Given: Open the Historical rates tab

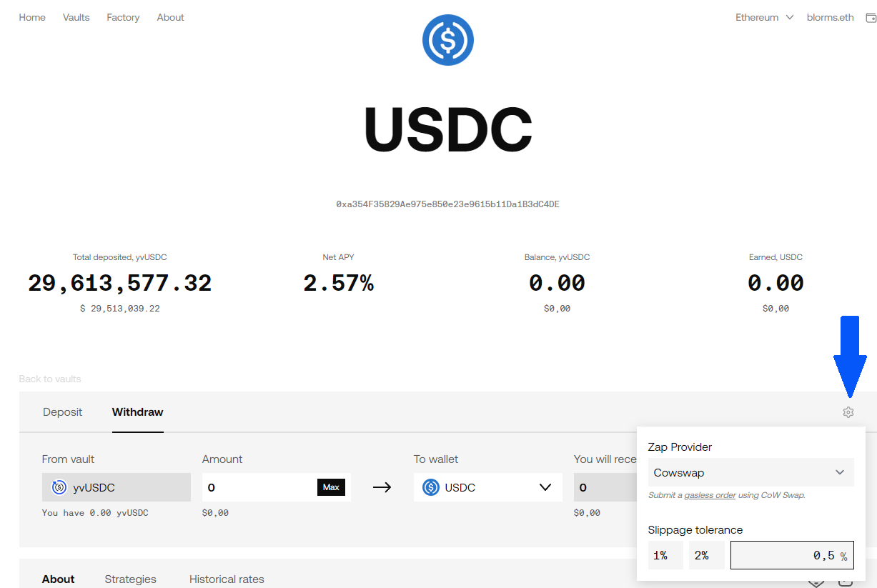Looking at the screenshot, I should [x=227, y=579].
